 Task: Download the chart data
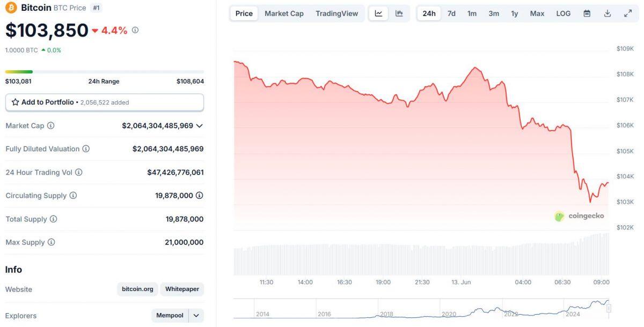click(x=608, y=13)
